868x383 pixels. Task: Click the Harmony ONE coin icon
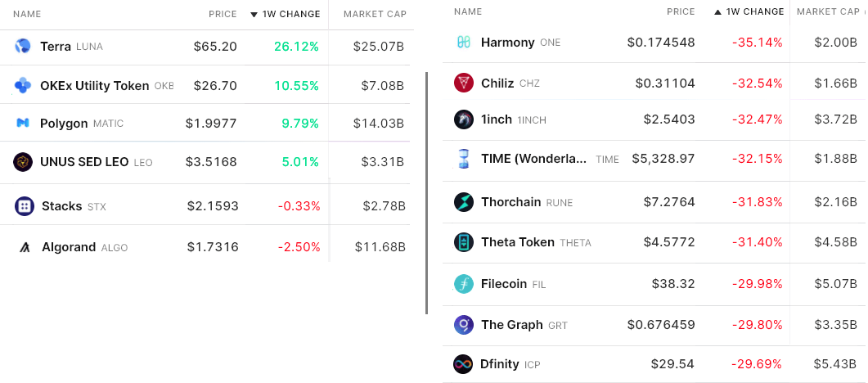pyautogui.click(x=464, y=43)
